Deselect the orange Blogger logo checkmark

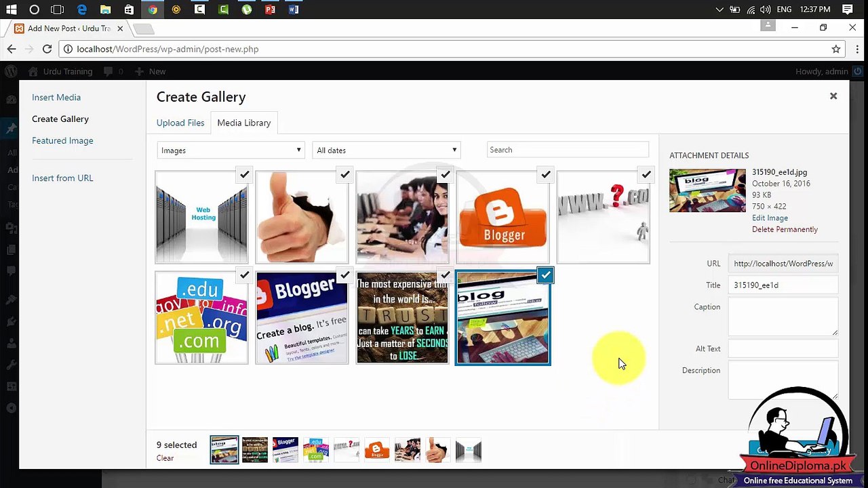(546, 175)
